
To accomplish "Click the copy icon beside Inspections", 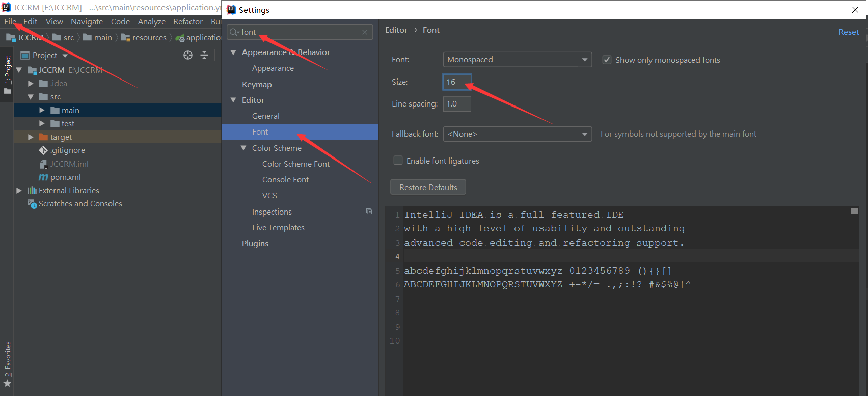I will (x=369, y=212).
